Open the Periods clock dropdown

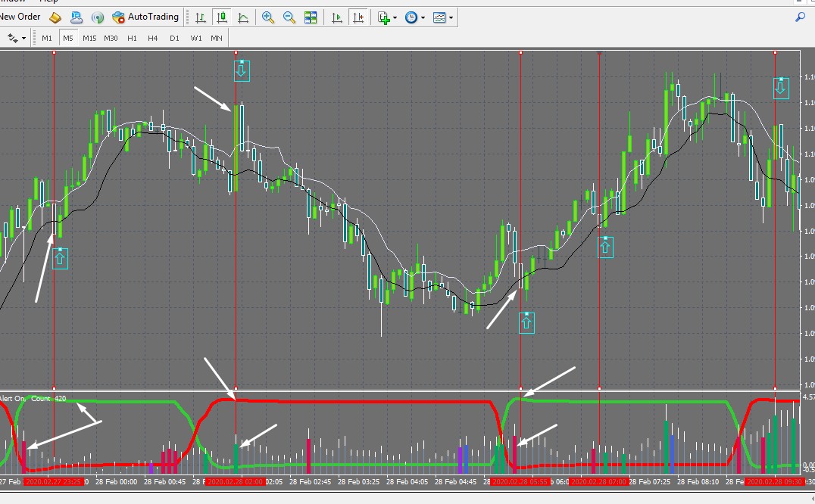pos(415,17)
